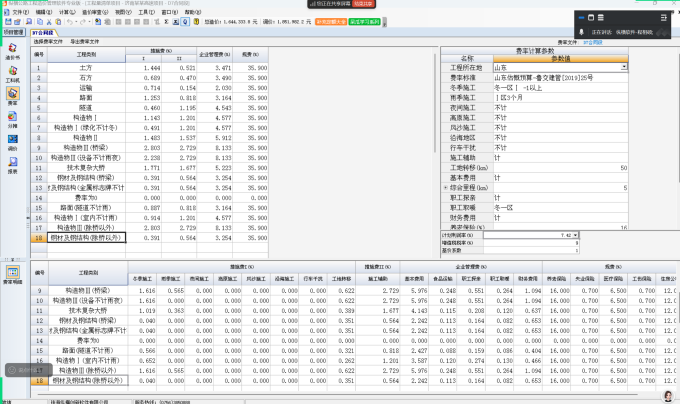
Task: Click the 增值税税率 value field
Action: (531, 243)
